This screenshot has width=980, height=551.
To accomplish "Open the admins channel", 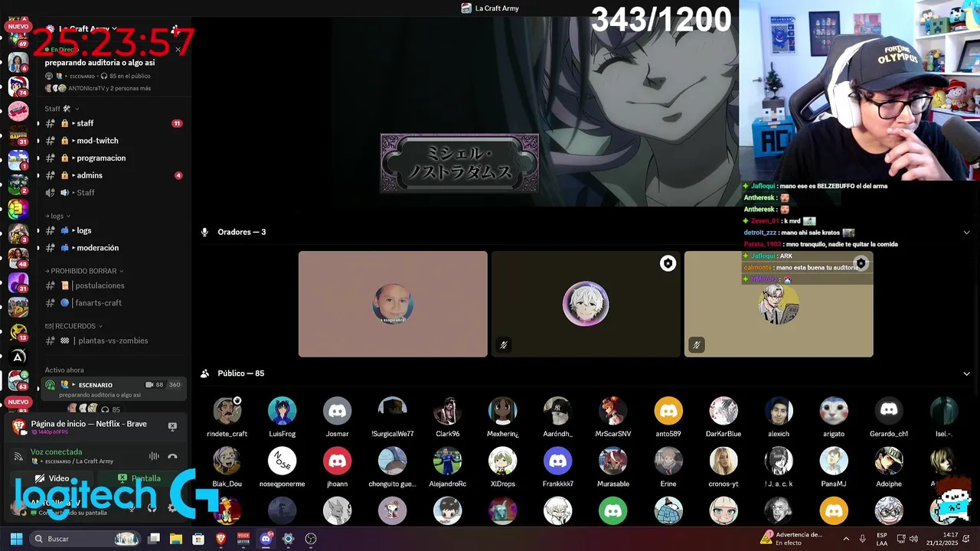I will point(113,175).
